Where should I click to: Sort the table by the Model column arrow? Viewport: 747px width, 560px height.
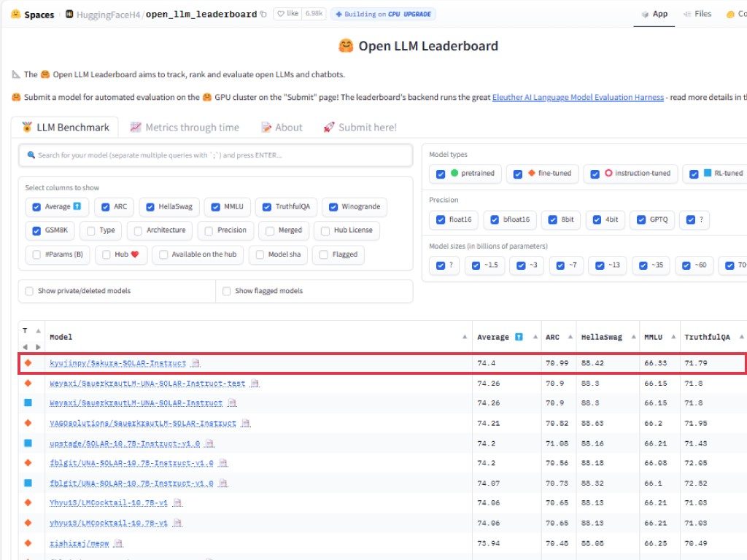coord(465,337)
